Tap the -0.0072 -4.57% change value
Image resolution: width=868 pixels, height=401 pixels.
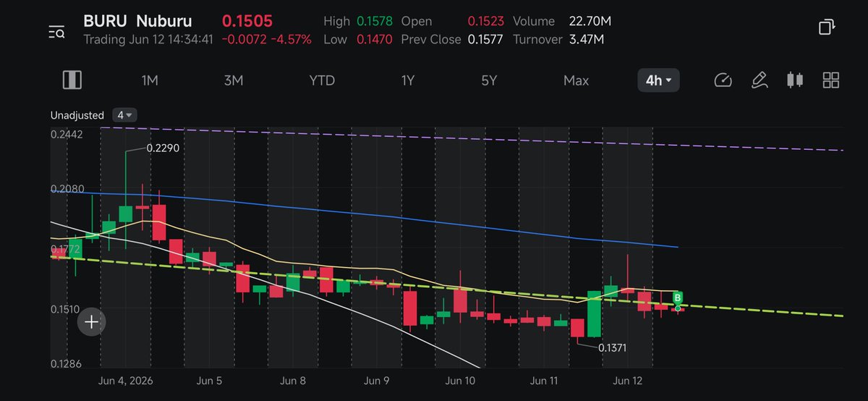coord(267,39)
